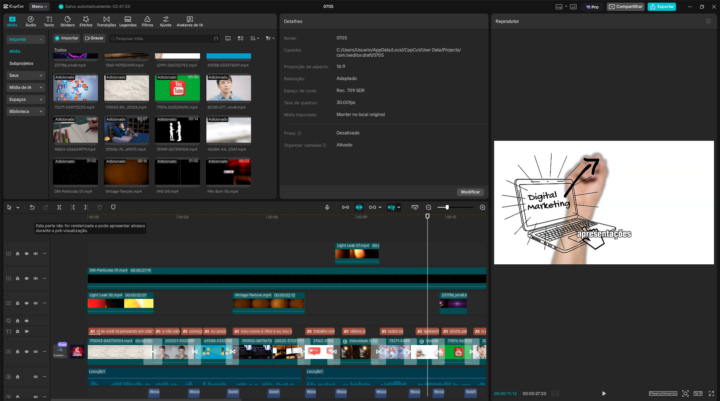Click the Importar media button
The image size is (720, 401).
click(67, 38)
